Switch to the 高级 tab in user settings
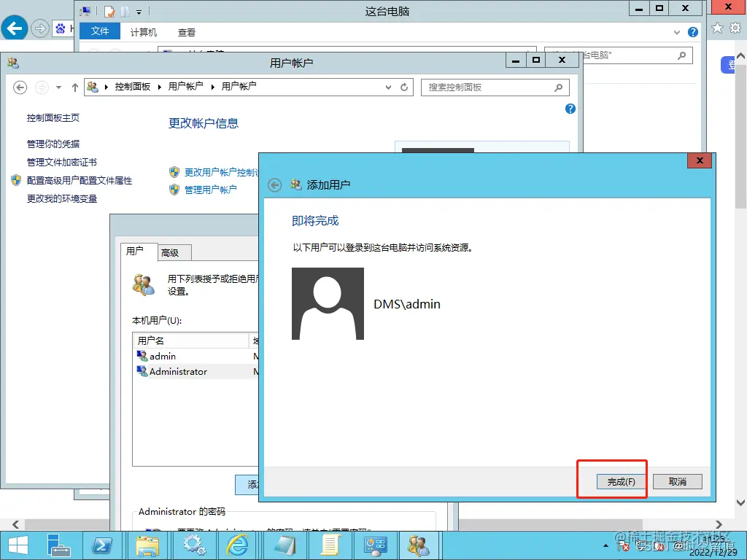 pyautogui.click(x=173, y=252)
